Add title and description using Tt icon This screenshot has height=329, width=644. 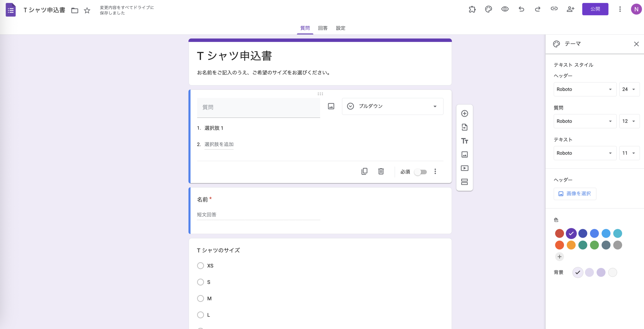tap(464, 141)
